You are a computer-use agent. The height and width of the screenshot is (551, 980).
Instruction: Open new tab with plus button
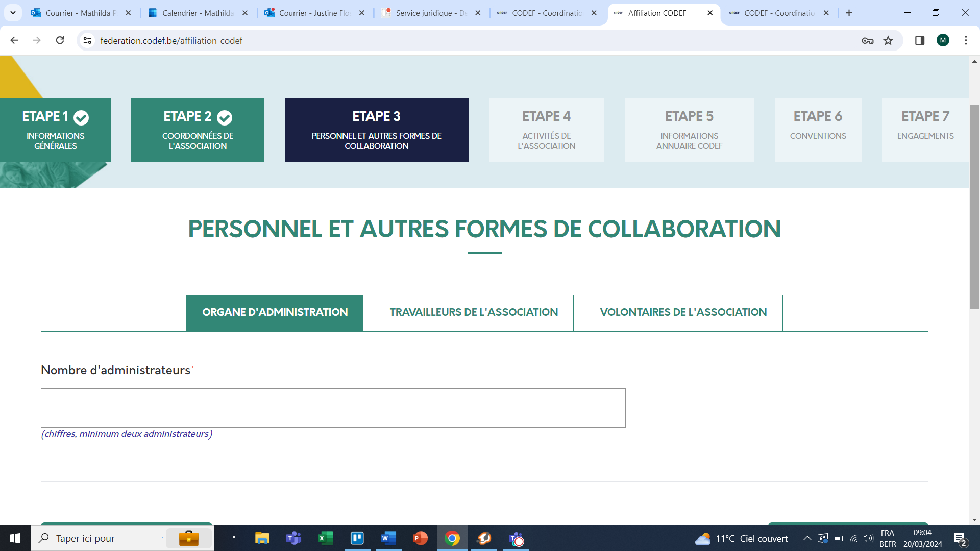point(849,13)
